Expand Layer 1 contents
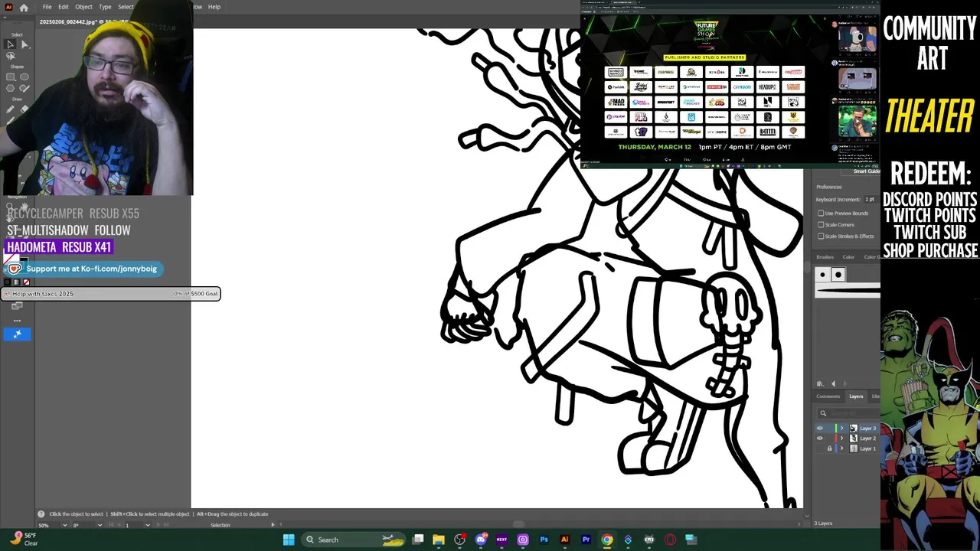Screen dimensions: 980x551 (841, 448)
